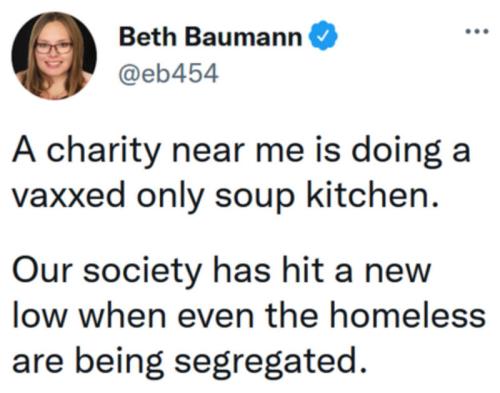500x393 pixels.
Task: Select the line "A charity near me is doing a"
Action: [x=242, y=152]
